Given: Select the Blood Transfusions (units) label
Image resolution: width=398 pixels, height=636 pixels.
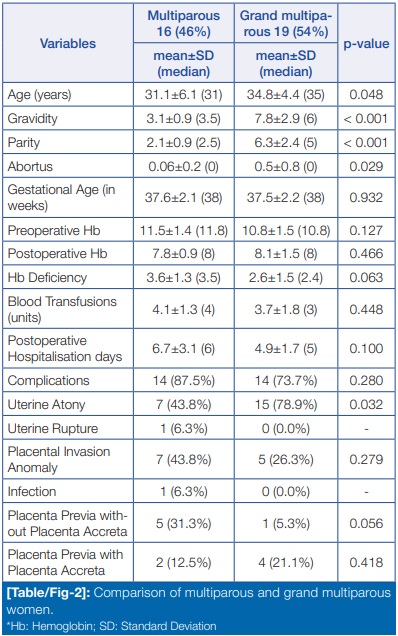Looking at the screenshot, I should 62,309.
